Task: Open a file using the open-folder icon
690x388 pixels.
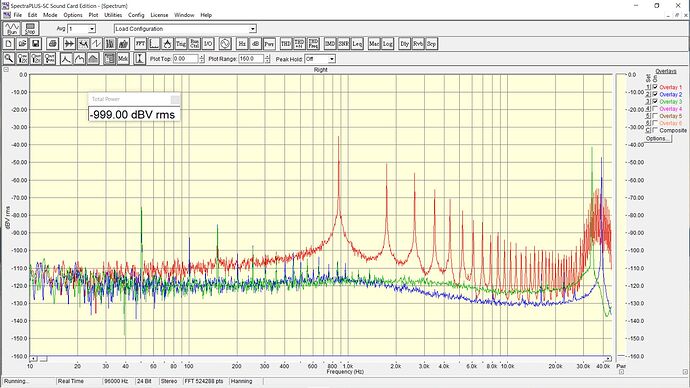Action: point(22,44)
